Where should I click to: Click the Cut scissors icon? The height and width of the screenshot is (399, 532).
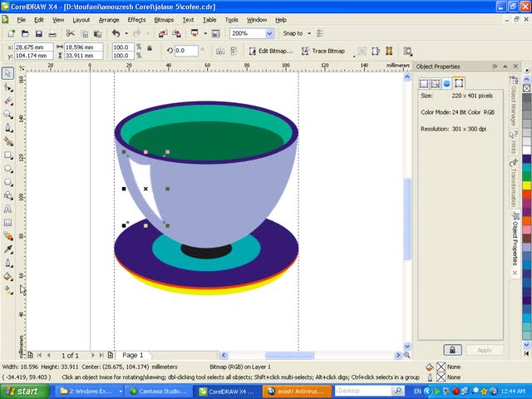(71, 33)
